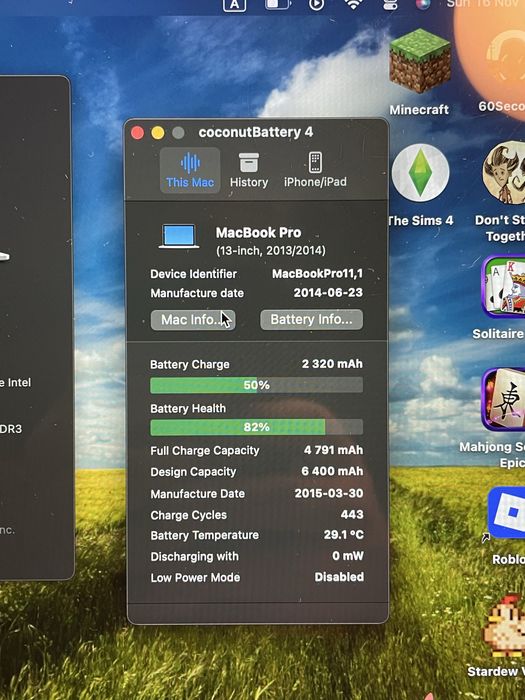This screenshot has width=525, height=700.
Task: Click the 443 charge cycles value
Action: 352,514
